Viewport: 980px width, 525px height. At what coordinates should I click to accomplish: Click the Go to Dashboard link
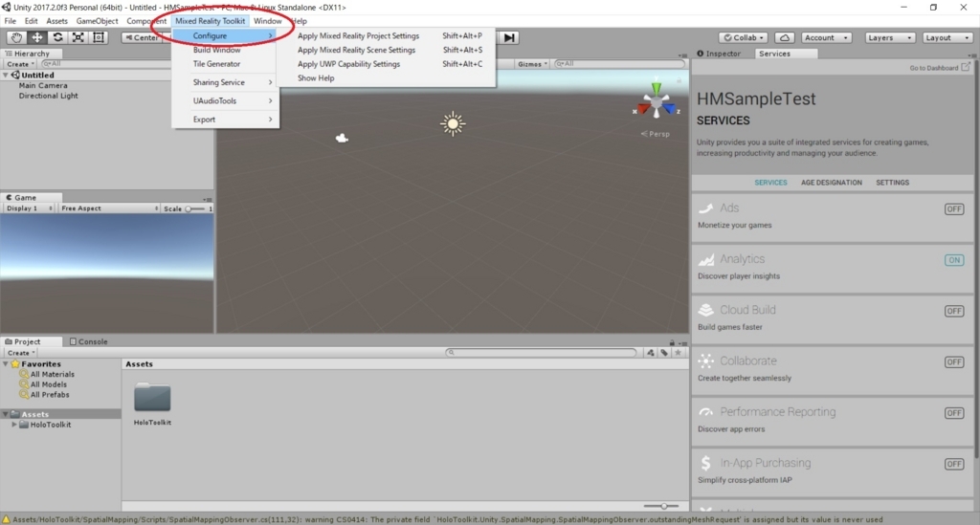click(934, 68)
